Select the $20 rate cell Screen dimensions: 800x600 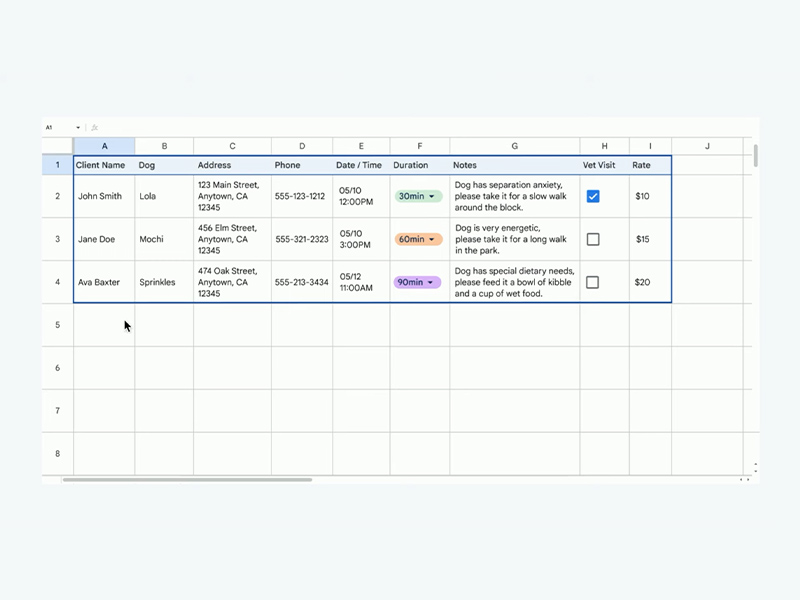point(651,282)
